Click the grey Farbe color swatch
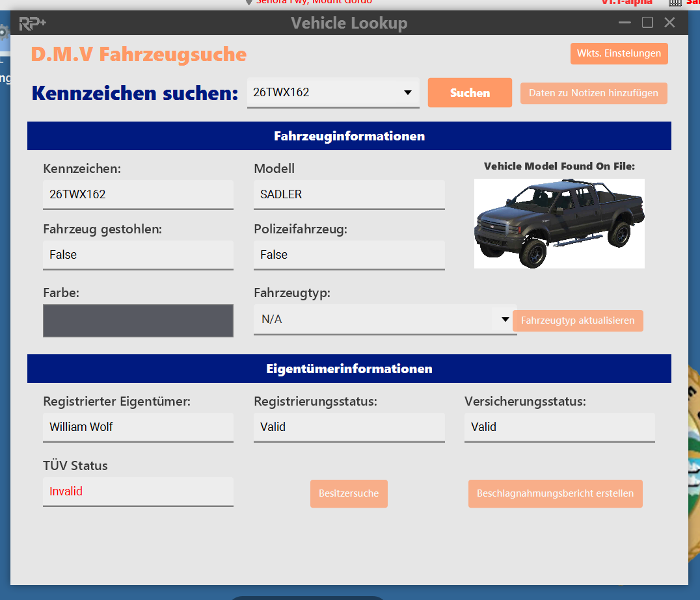 click(138, 320)
